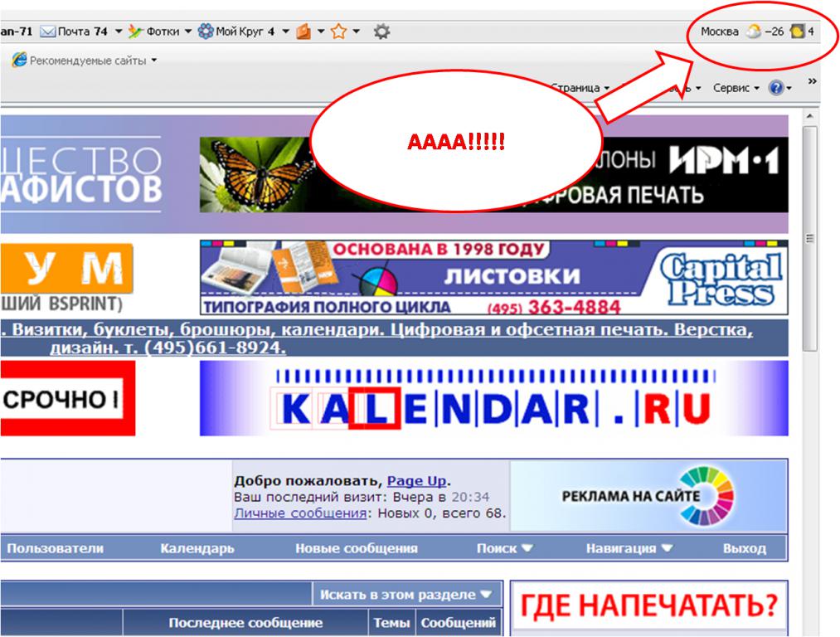Expand Искать в этом разделе dropdown
The image size is (840, 637).
tap(406, 595)
